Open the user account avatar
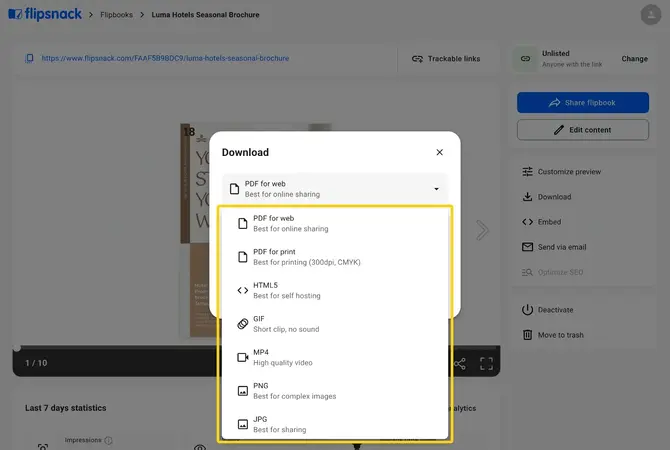 point(651,15)
